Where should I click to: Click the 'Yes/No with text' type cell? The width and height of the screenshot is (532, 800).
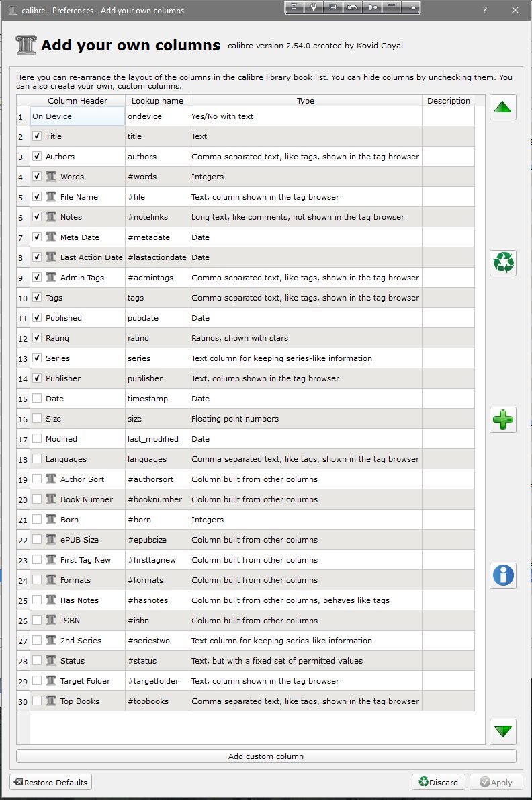coord(306,116)
